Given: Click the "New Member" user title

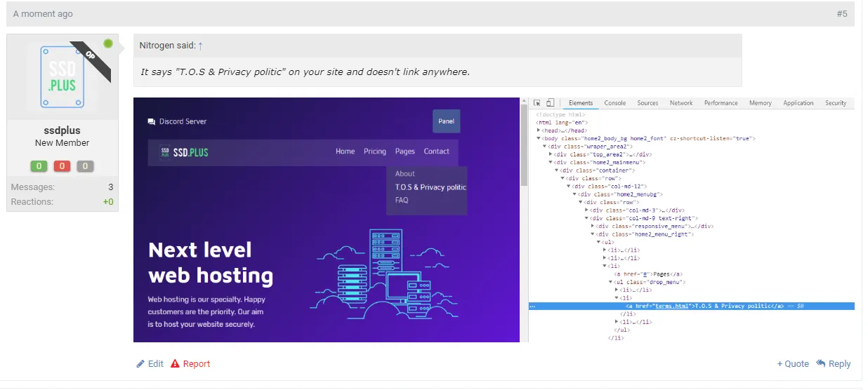Looking at the screenshot, I should [63, 142].
